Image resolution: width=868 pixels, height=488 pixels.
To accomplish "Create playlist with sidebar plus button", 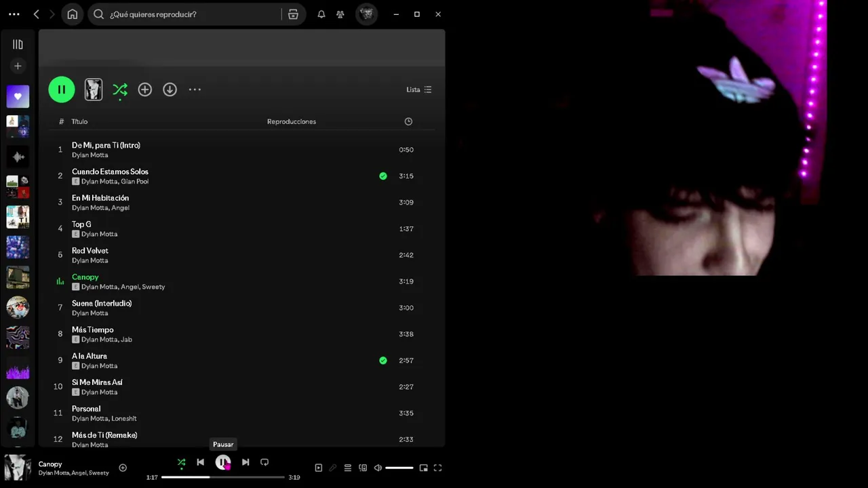I will tap(18, 66).
